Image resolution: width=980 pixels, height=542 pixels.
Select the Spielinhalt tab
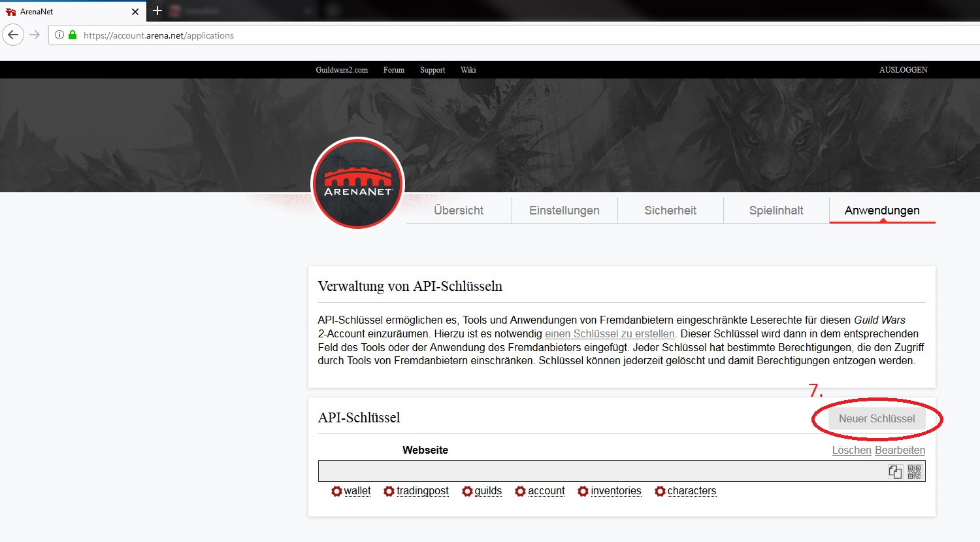(776, 211)
